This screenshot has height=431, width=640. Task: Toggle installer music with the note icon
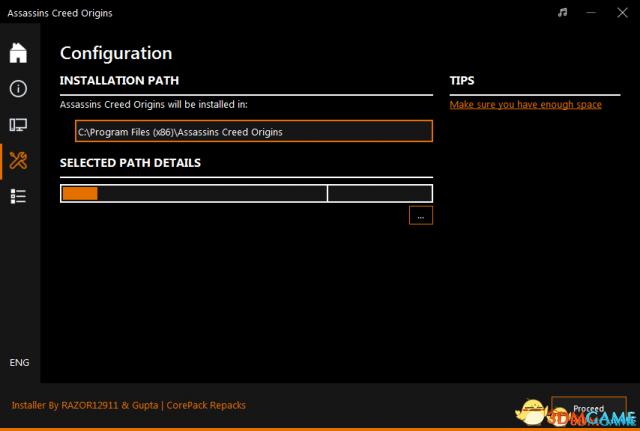562,13
